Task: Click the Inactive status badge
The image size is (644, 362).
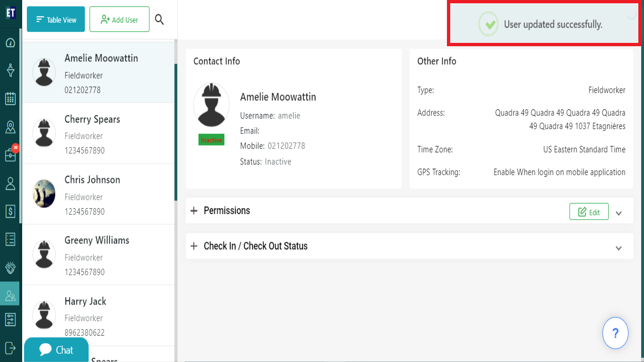Action: pos(211,140)
